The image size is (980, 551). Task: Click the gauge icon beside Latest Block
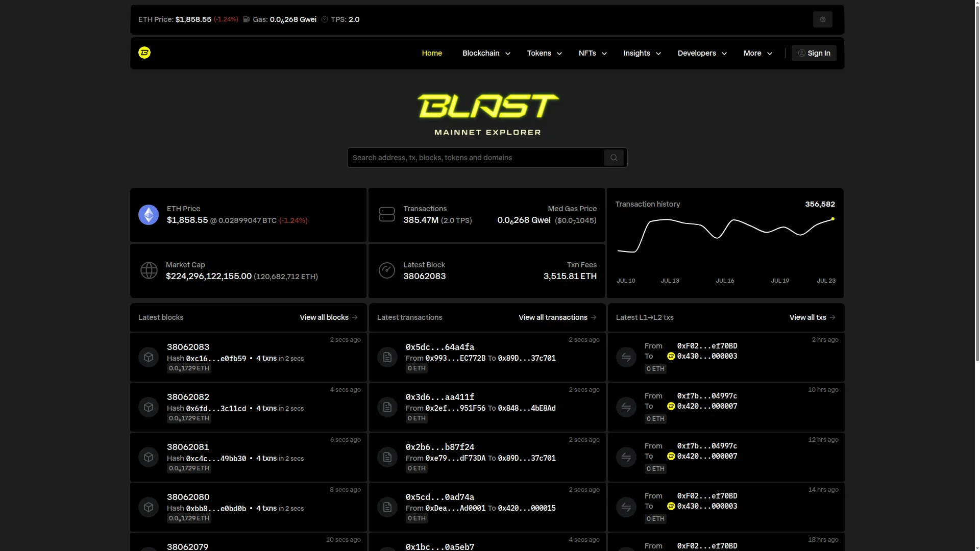[387, 270]
